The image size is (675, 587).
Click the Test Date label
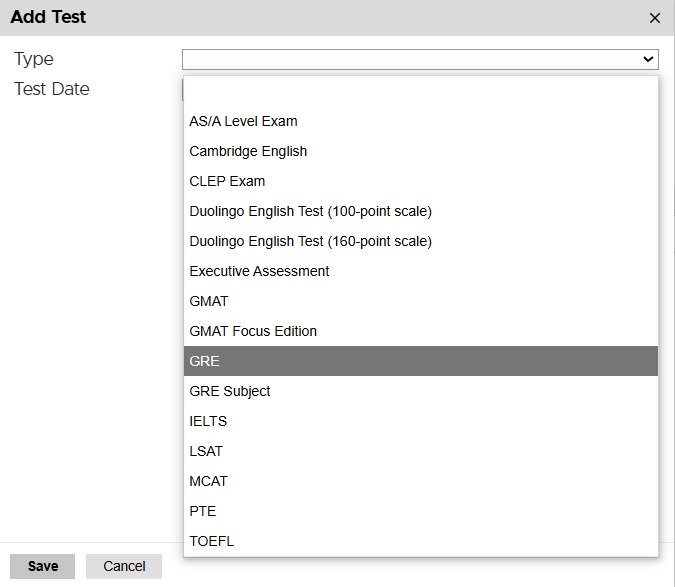pyautogui.click(x=52, y=89)
